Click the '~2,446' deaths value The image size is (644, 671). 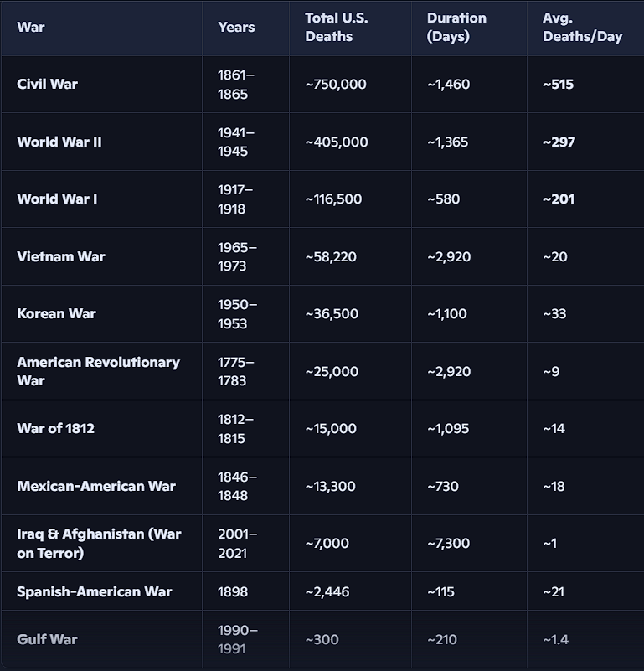(x=327, y=591)
